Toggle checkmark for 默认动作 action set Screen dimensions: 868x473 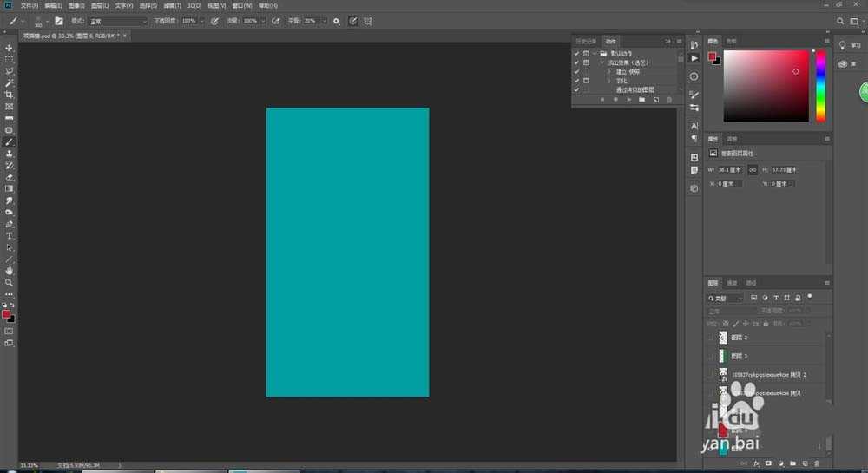coord(576,54)
